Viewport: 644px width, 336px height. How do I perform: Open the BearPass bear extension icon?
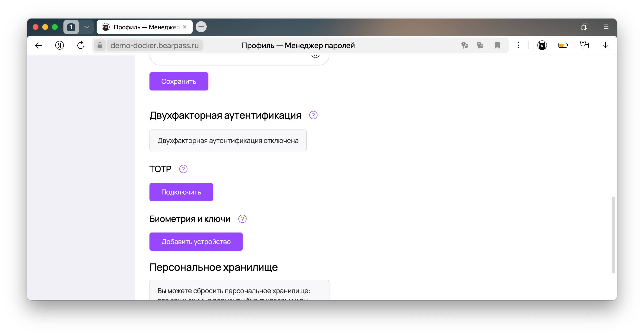pos(542,45)
